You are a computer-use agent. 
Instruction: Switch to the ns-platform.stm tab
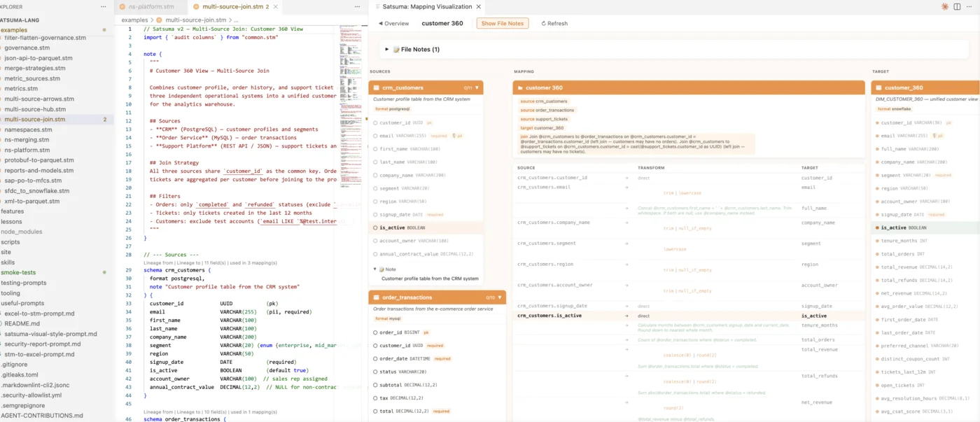click(x=150, y=6)
